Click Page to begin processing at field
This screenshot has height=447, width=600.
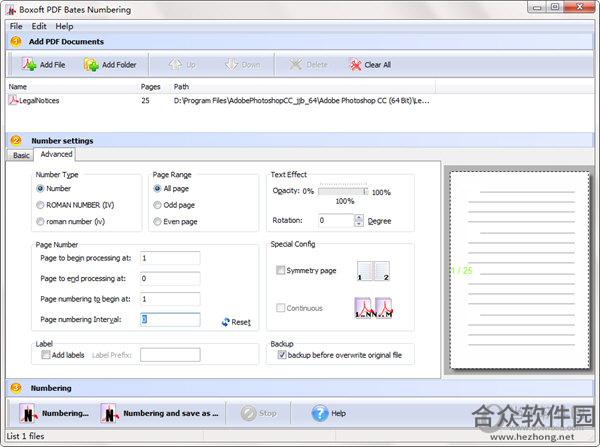170,258
